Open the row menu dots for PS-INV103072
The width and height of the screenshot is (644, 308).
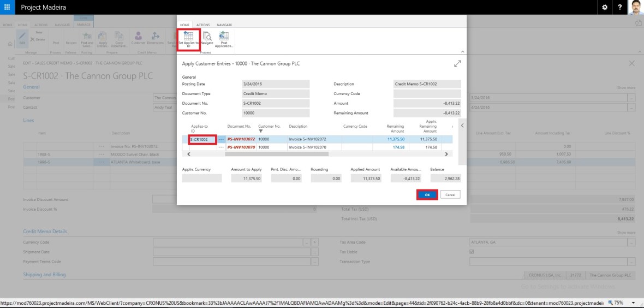point(222,139)
